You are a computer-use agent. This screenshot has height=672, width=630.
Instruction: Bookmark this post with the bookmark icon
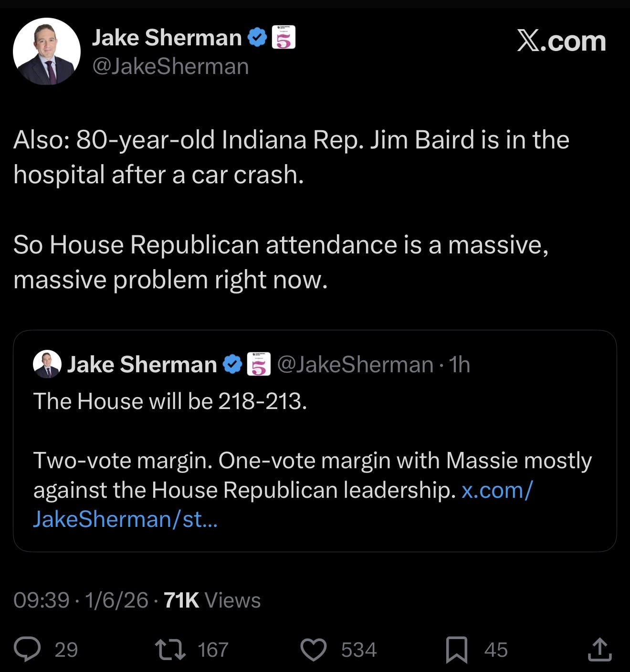tap(456, 650)
